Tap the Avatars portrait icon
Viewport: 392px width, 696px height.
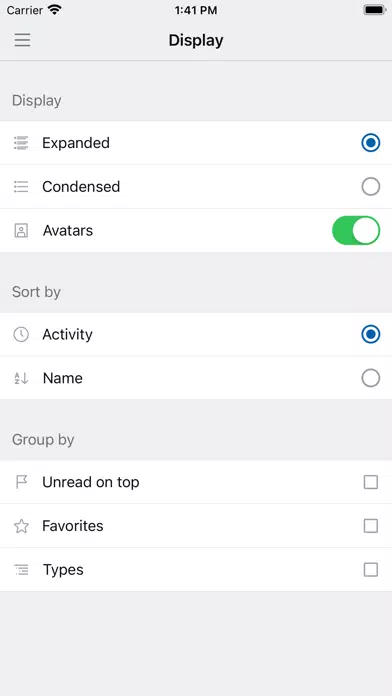coord(21,231)
